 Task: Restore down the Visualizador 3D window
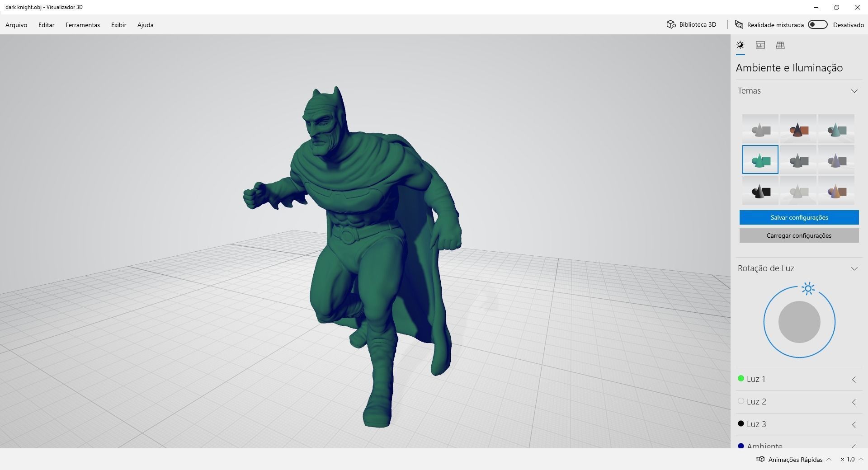837,7
